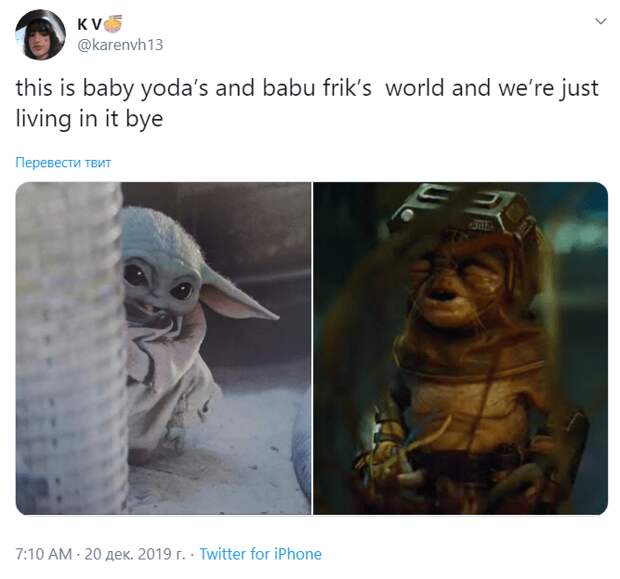Click the 20 дек. 2019 г. date
Viewport: 620px width, 579px height.
pyautogui.click(x=134, y=554)
